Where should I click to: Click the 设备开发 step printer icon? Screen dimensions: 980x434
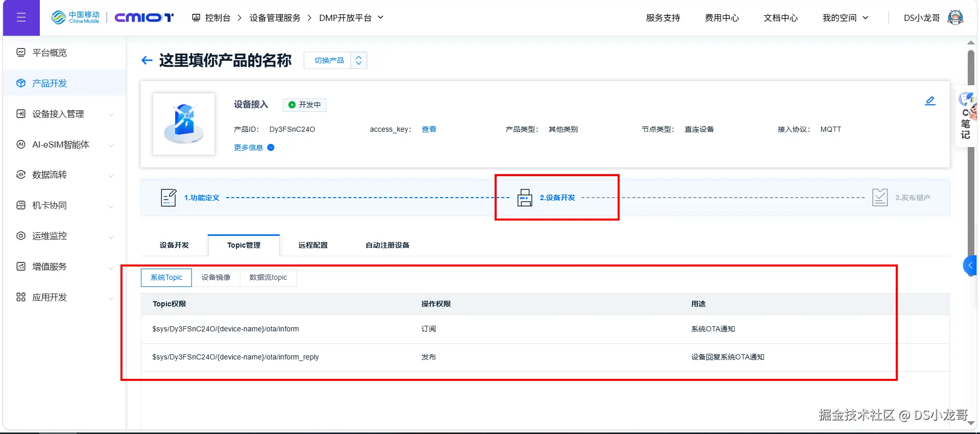[x=525, y=198]
